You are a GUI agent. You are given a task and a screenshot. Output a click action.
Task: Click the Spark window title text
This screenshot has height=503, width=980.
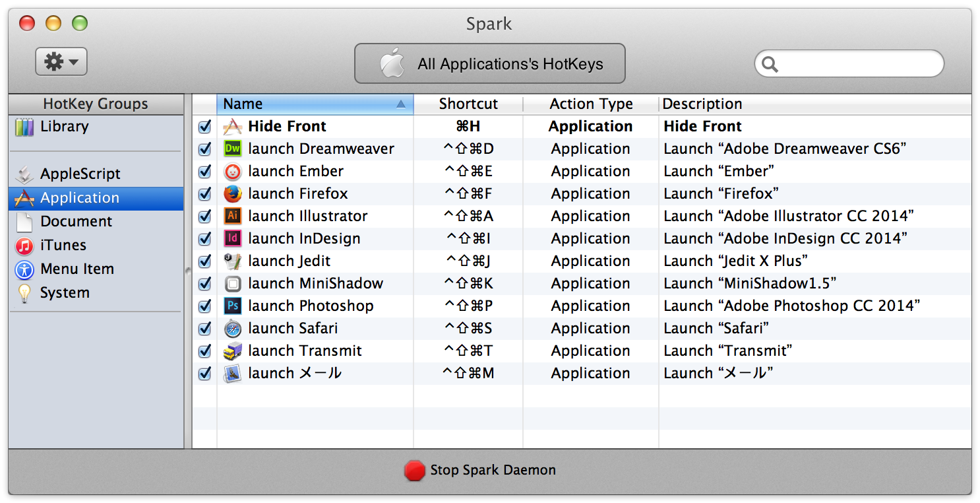coord(489,24)
